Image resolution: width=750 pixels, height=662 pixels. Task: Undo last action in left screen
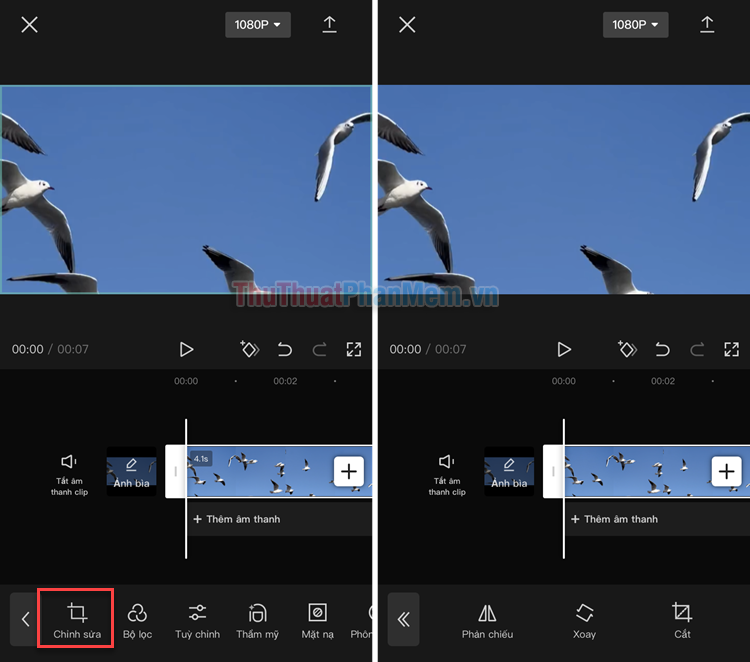pyautogui.click(x=285, y=349)
